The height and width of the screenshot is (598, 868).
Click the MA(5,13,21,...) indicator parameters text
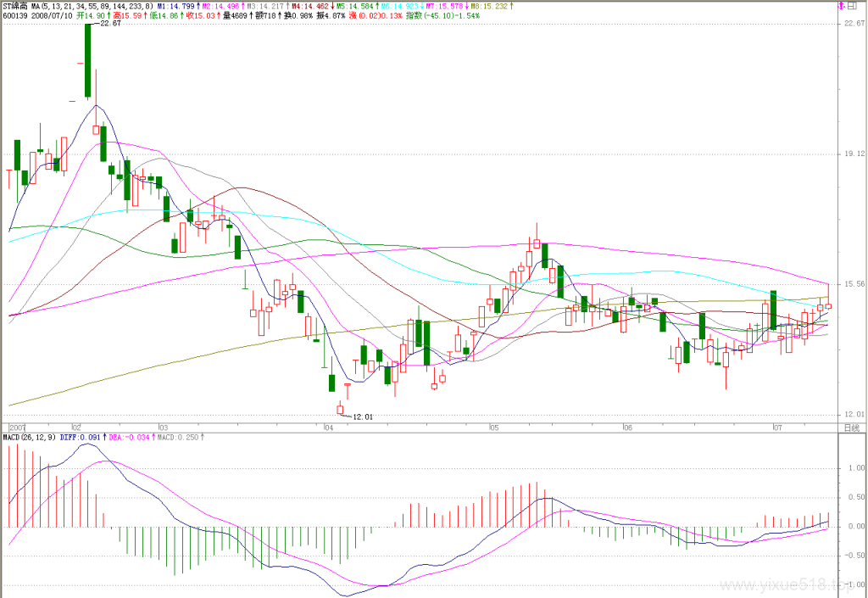coord(92,6)
